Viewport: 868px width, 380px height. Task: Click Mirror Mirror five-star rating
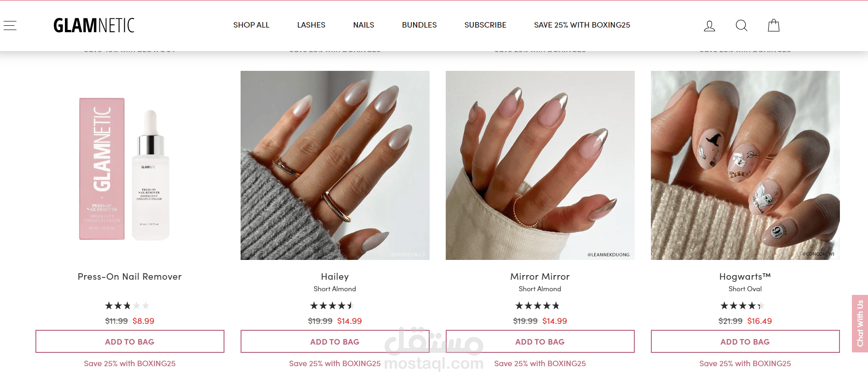pos(537,305)
